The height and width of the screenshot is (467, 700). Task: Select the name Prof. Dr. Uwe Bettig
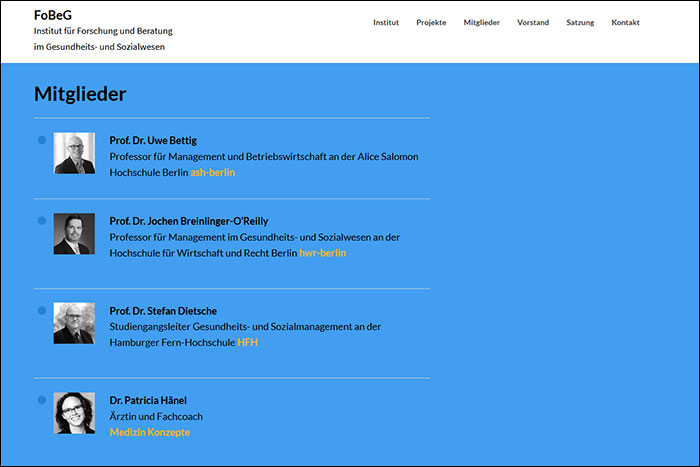153,141
